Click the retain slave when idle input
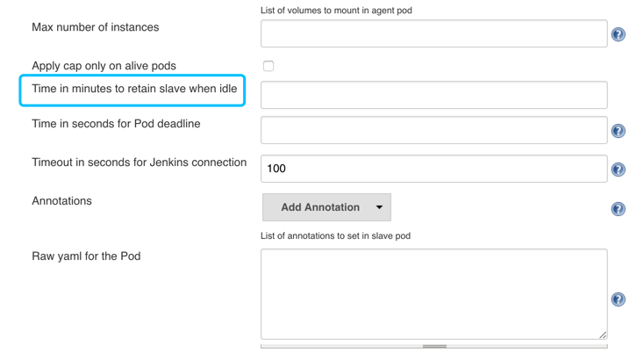This screenshot has height=354, width=644. click(433, 95)
